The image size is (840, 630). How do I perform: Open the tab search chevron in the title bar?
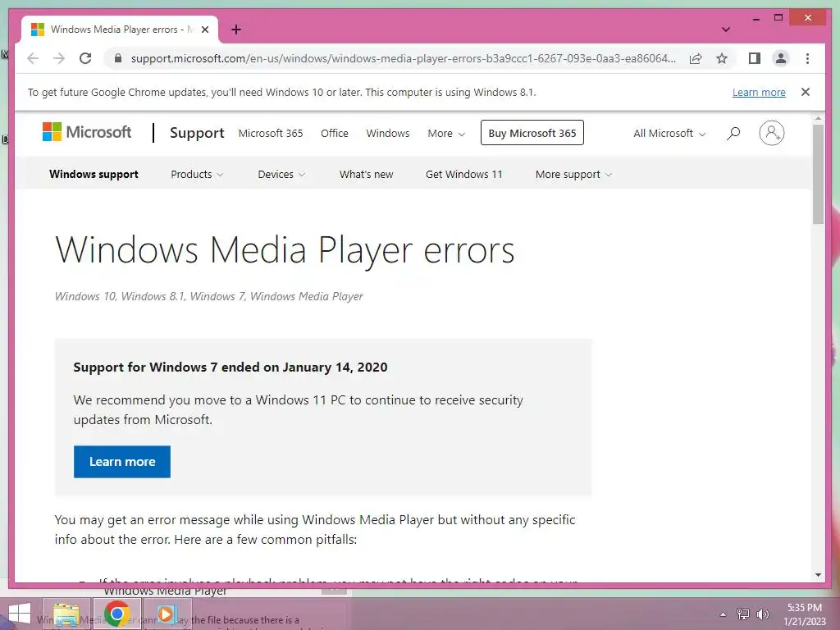(x=726, y=30)
